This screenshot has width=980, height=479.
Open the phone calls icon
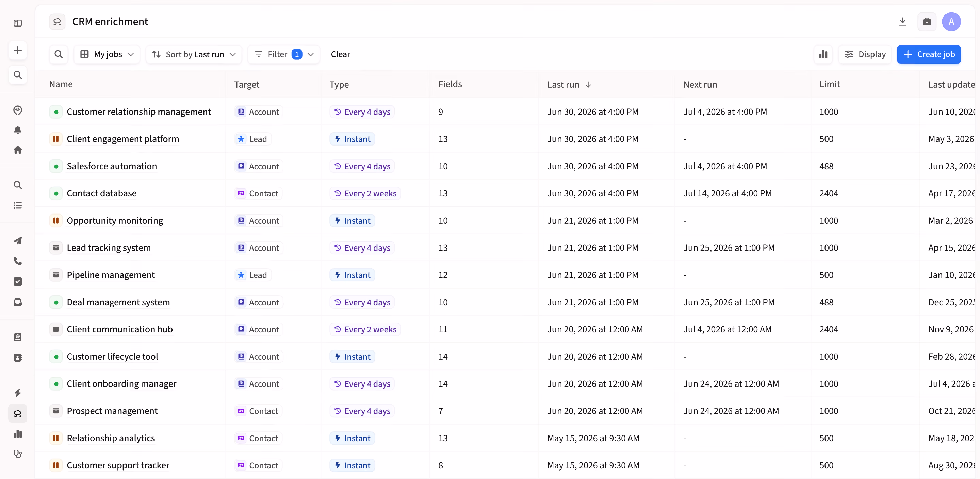point(17,261)
